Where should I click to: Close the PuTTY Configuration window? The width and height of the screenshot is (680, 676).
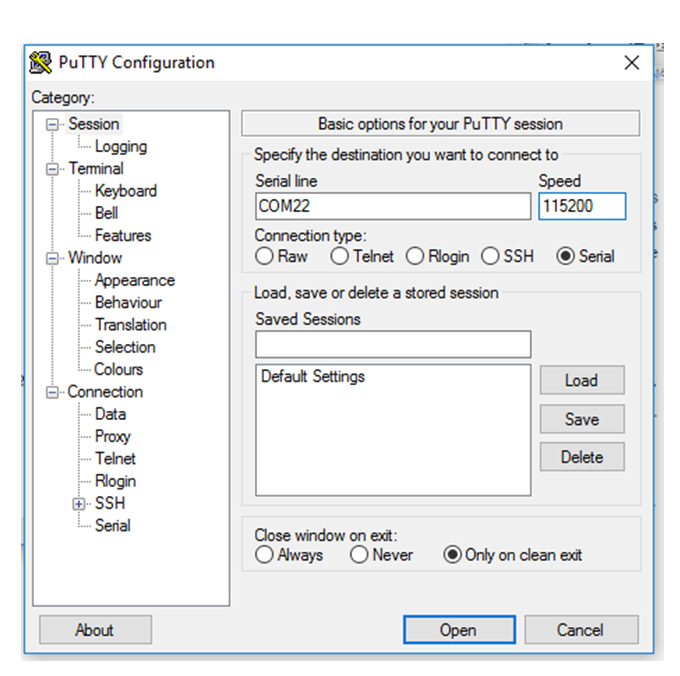point(631,62)
